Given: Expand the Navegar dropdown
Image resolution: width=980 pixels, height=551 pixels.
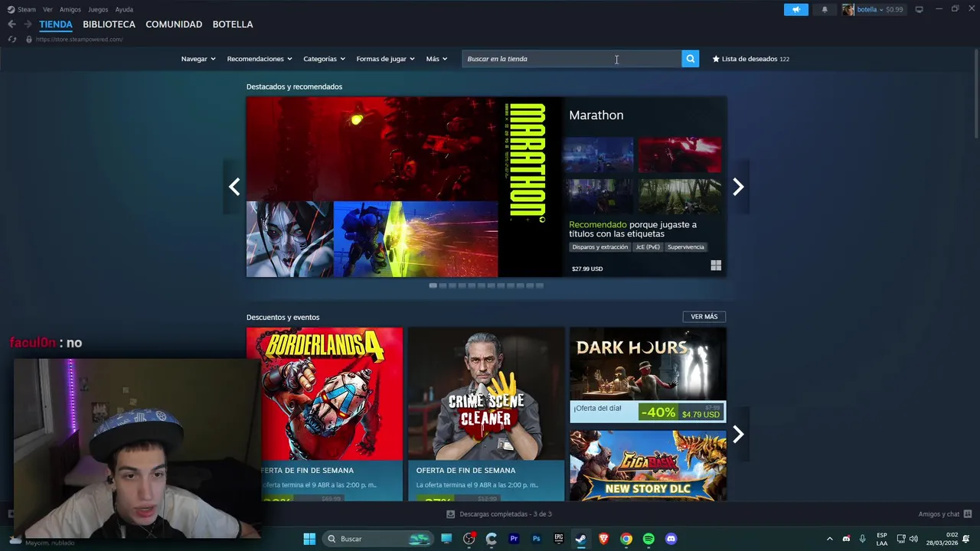Looking at the screenshot, I should tap(198, 59).
